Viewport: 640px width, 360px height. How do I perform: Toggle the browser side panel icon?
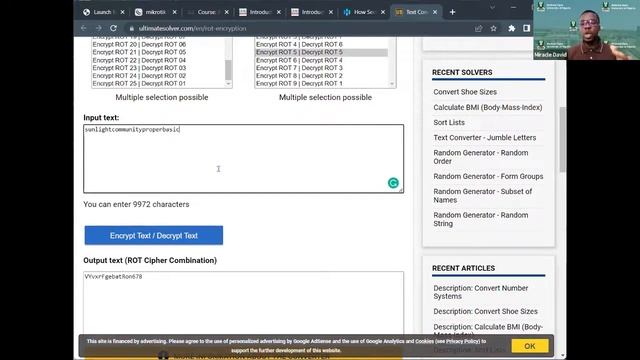coord(527,28)
